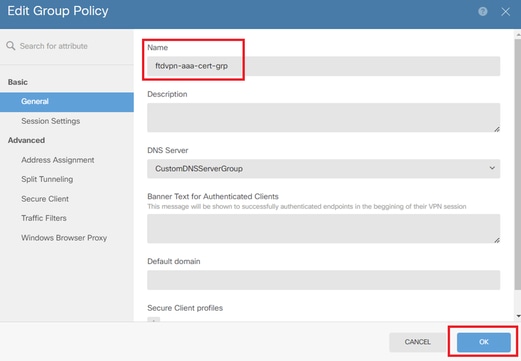Click the search magnifier icon

pos(11,46)
